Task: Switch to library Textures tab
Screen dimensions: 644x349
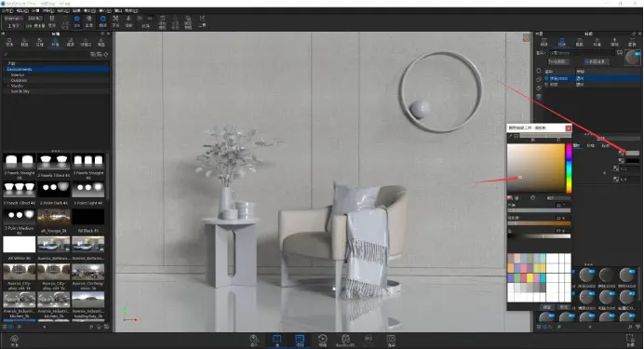Action: pos(40,42)
